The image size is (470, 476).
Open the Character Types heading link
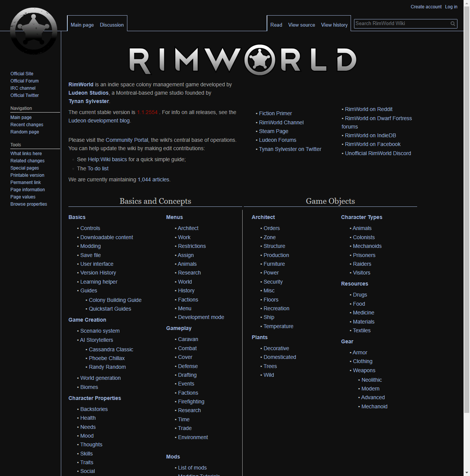click(x=362, y=217)
